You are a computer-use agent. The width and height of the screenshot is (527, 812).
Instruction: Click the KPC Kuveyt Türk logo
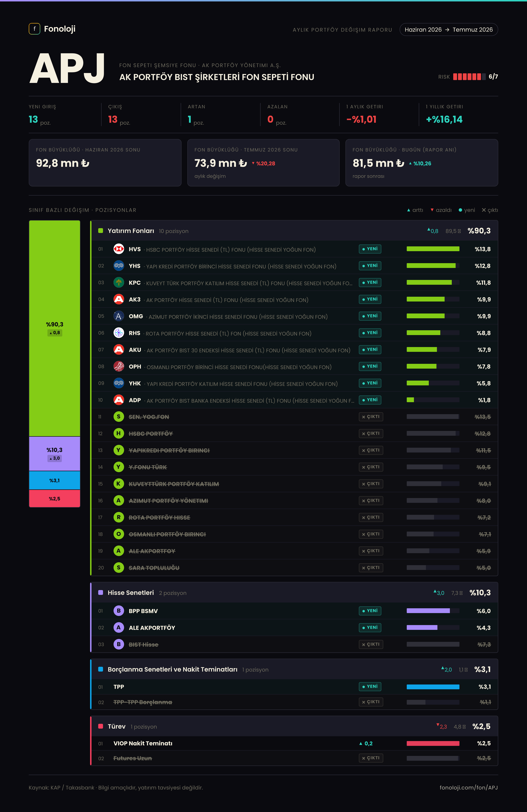pos(119,282)
